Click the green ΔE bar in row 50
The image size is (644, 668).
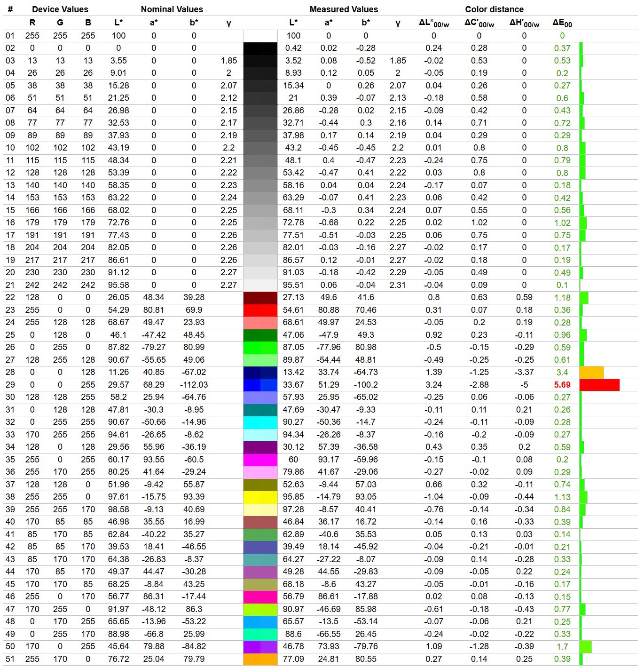click(x=585, y=646)
